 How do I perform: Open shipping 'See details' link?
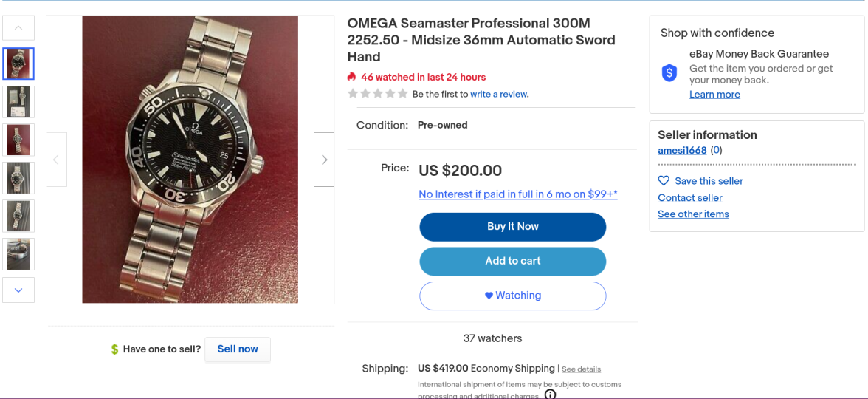(581, 369)
